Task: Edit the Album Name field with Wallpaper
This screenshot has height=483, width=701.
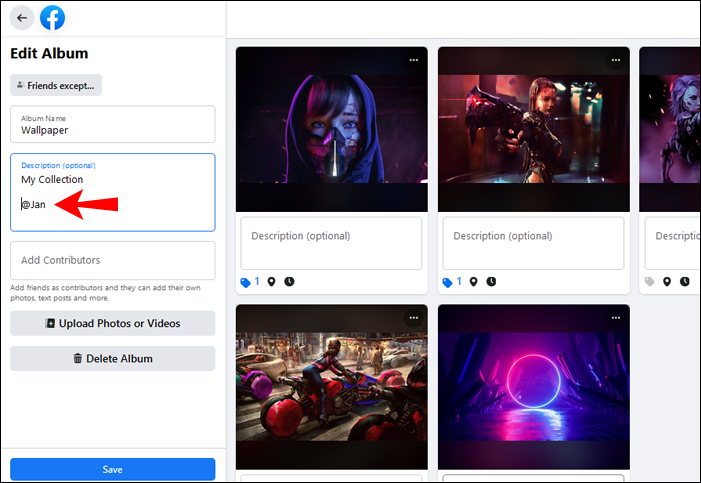Action: [x=113, y=124]
